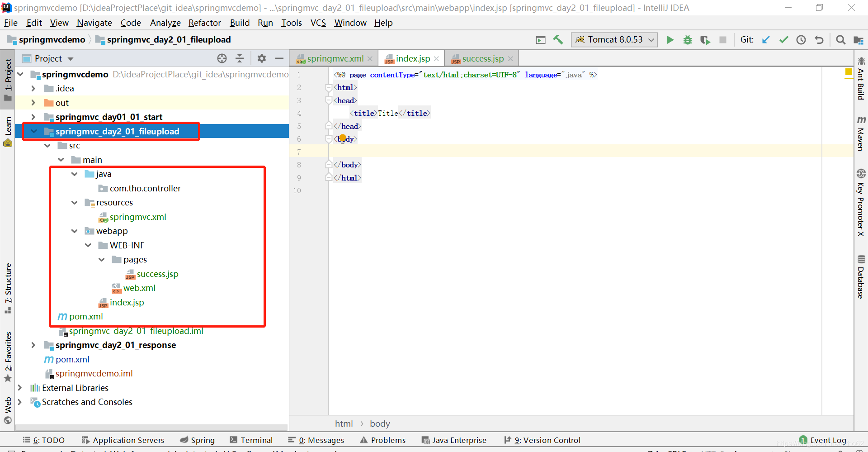Build project with the hammer icon
868x452 pixels.
pyautogui.click(x=558, y=40)
